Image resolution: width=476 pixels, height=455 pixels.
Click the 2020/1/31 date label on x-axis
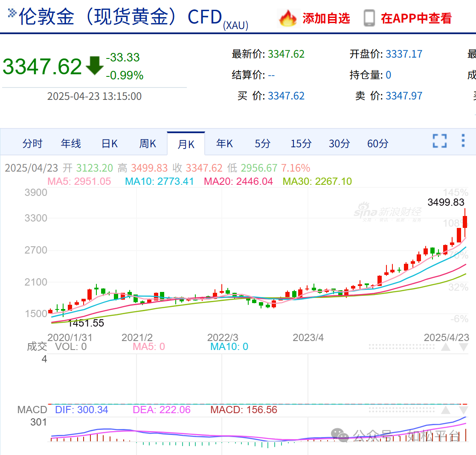tap(70, 338)
